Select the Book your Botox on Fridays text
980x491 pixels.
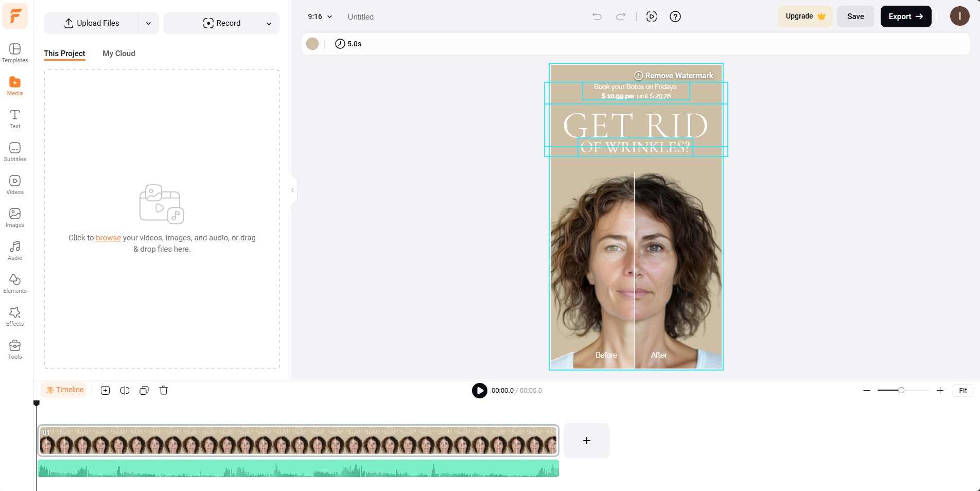(636, 87)
